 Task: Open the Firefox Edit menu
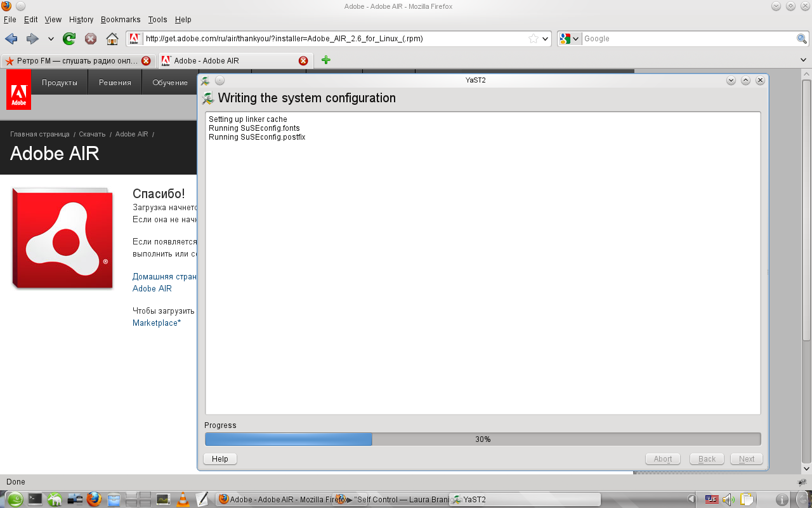pyautogui.click(x=31, y=20)
